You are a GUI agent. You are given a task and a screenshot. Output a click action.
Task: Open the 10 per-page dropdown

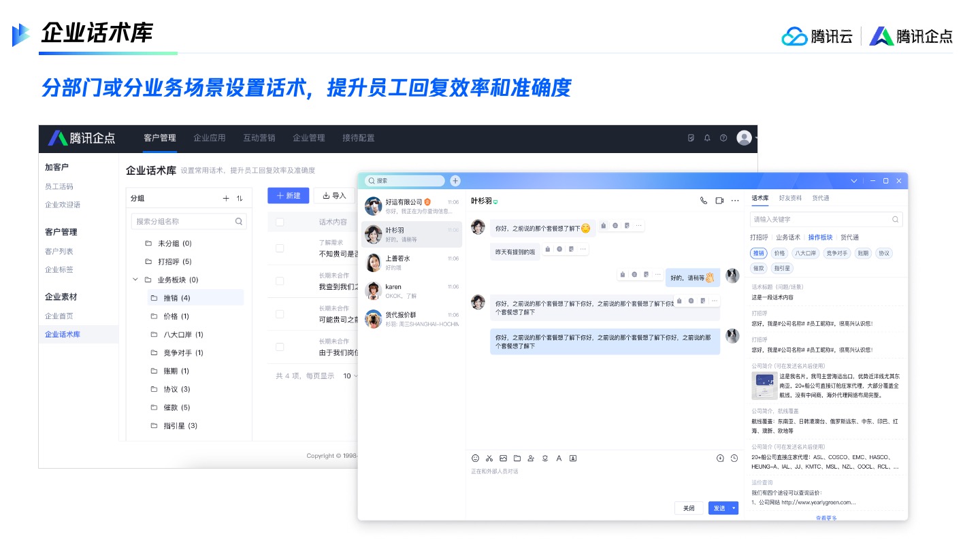pos(350,375)
